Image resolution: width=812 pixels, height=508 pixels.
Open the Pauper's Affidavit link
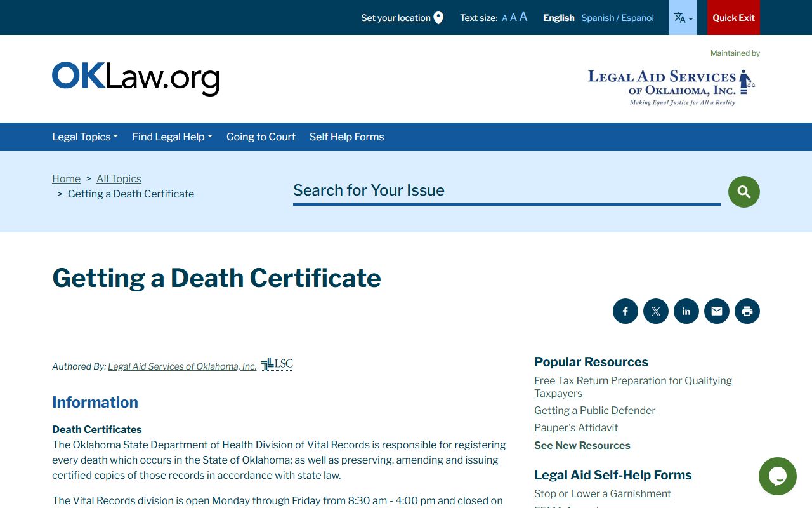(576, 427)
